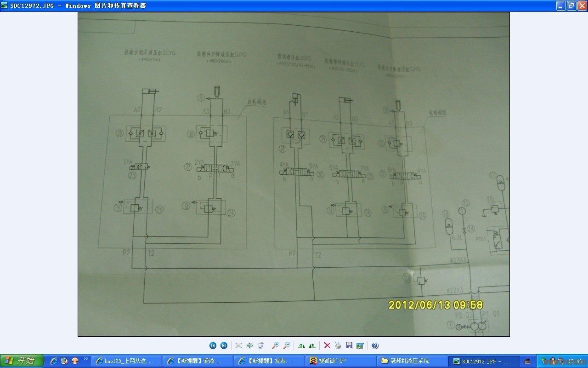This screenshot has height=368, width=588.
Task: Switch to 【新提醒】发表 taskbar window
Action: click(x=270, y=361)
